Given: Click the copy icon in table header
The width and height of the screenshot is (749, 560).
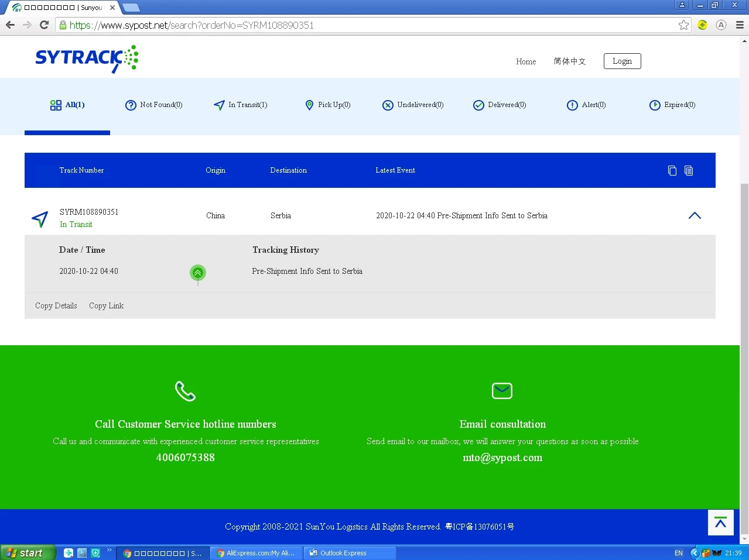Looking at the screenshot, I should (x=672, y=170).
